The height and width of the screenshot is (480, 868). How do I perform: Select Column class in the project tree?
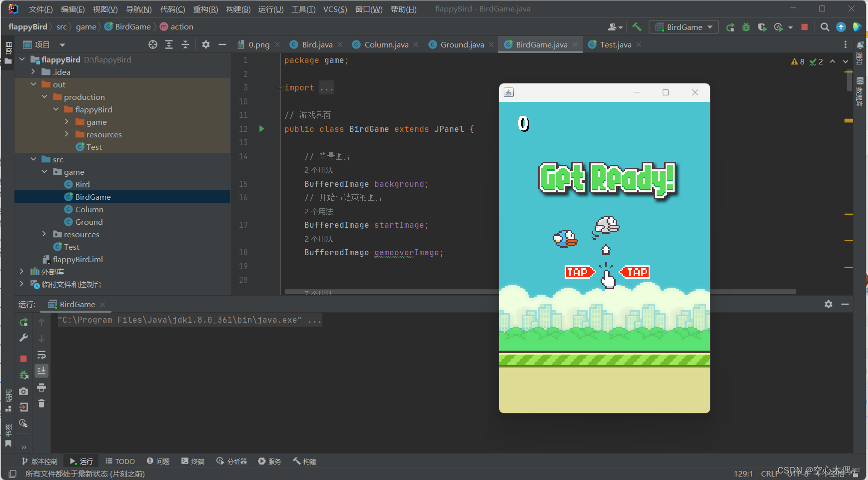89,209
